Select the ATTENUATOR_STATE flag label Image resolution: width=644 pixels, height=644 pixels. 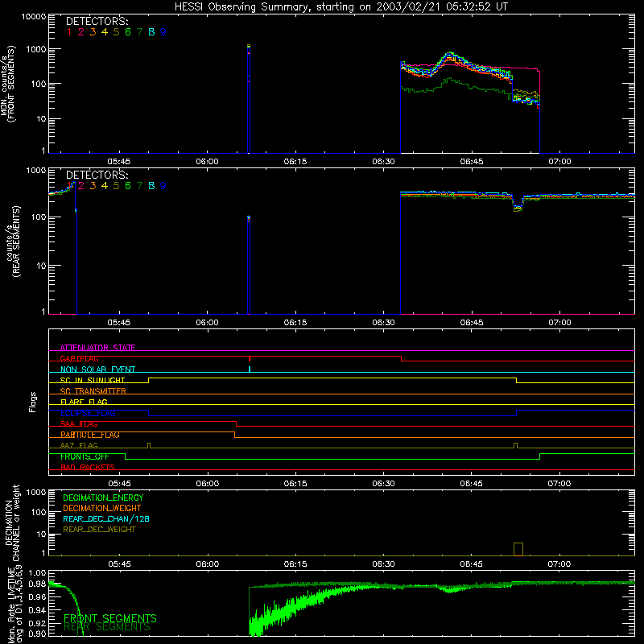[97, 348]
